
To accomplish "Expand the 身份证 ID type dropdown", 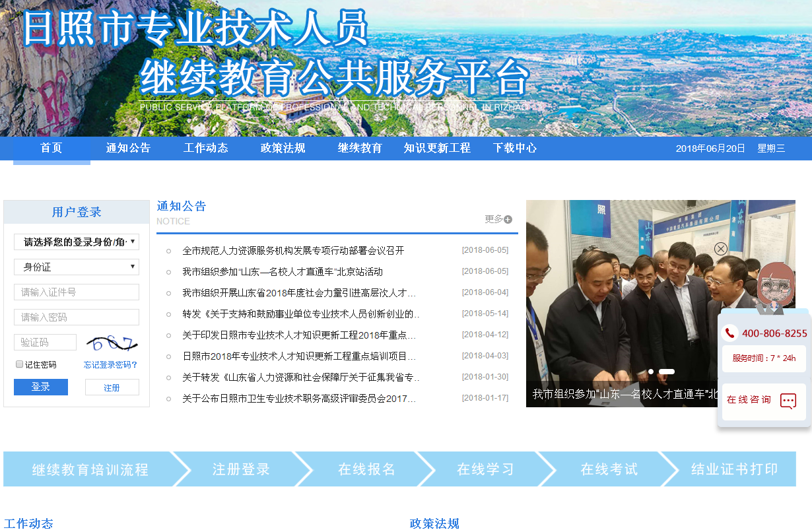I will pos(77,267).
